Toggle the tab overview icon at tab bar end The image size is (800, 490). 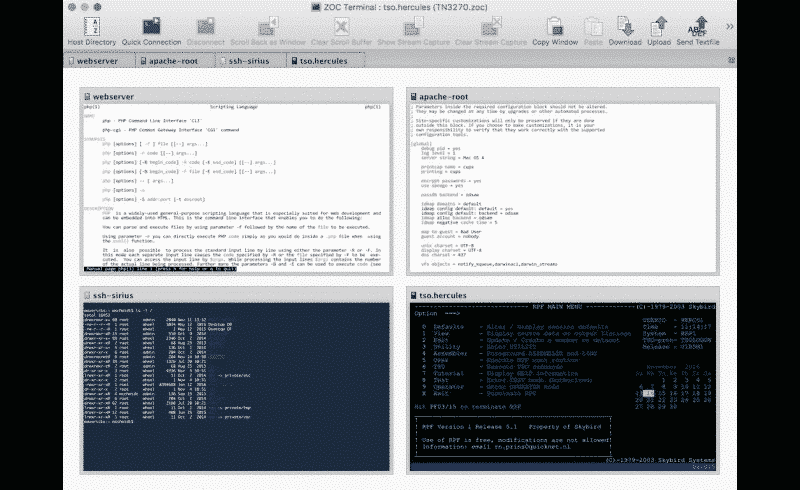(x=731, y=60)
